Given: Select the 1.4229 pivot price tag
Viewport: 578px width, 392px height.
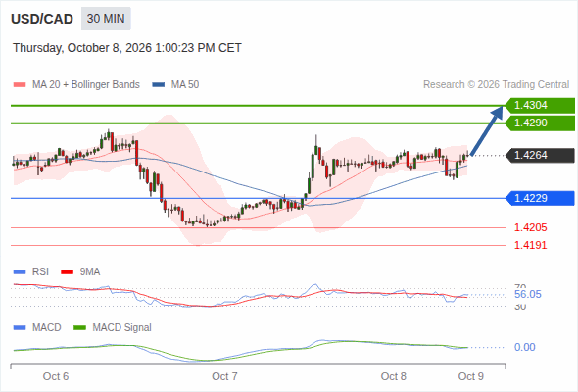Looking at the screenshot, I should point(540,198).
